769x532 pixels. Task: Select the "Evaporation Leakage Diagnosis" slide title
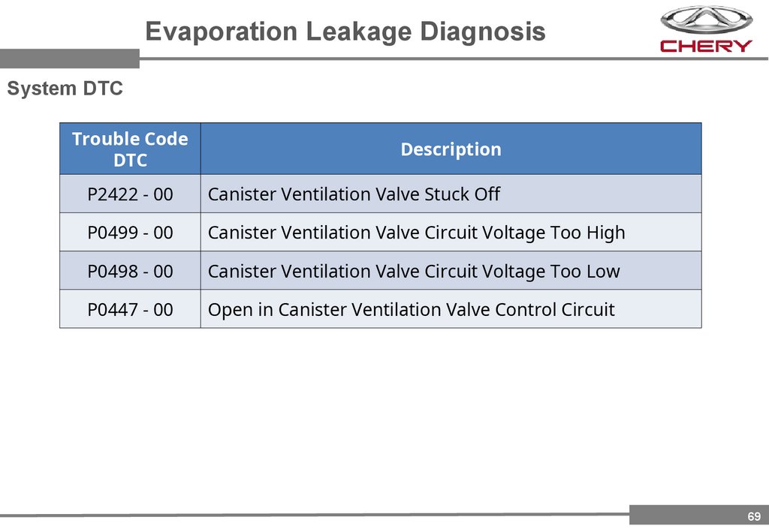345,32
